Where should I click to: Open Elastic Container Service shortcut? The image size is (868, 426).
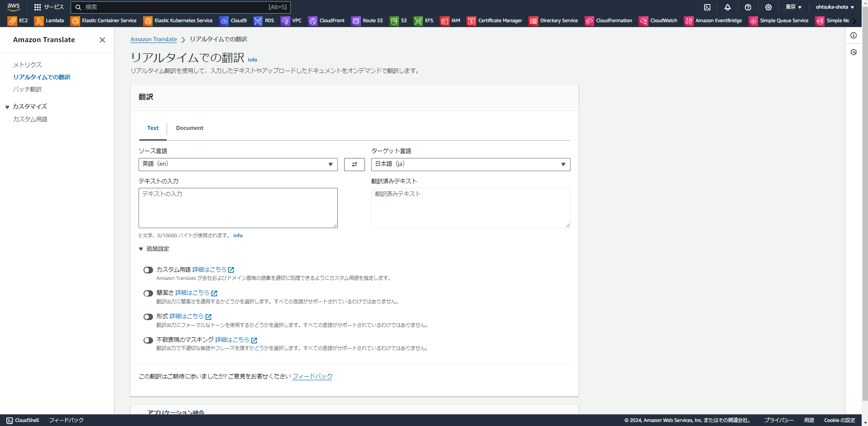103,21
